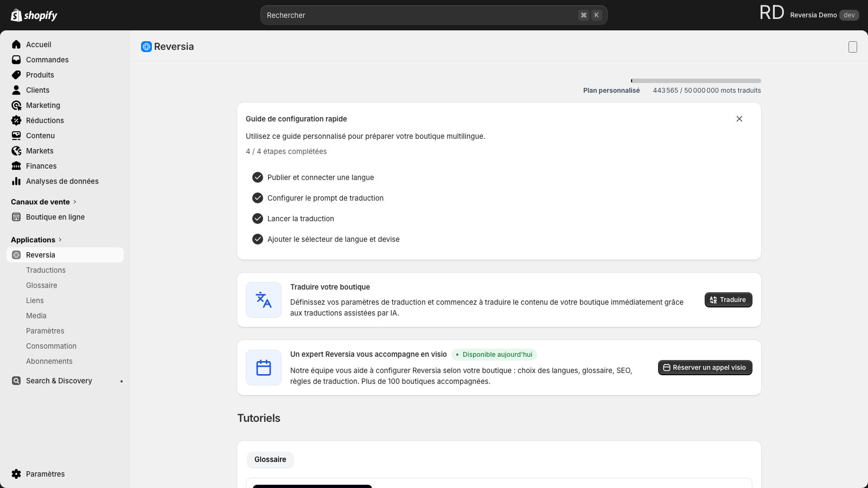Click Ajouter le sélecteur de langue et devise step
868x488 pixels.
[x=334, y=239]
